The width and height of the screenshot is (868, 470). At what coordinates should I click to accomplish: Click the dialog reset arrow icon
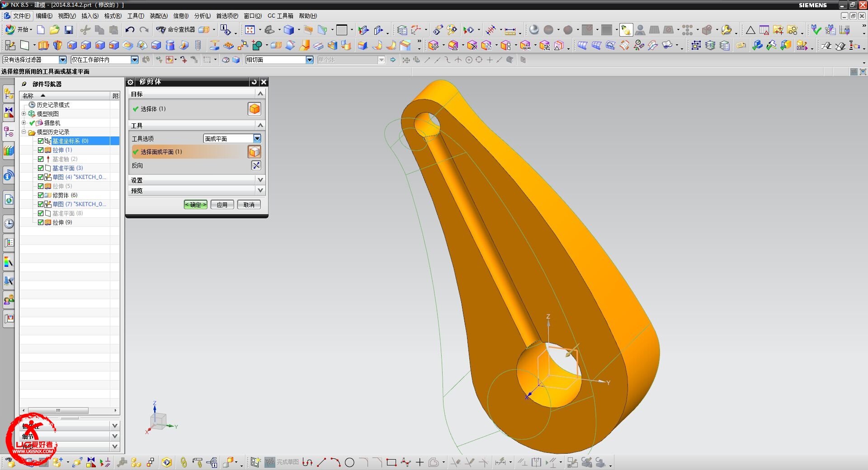tap(254, 82)
